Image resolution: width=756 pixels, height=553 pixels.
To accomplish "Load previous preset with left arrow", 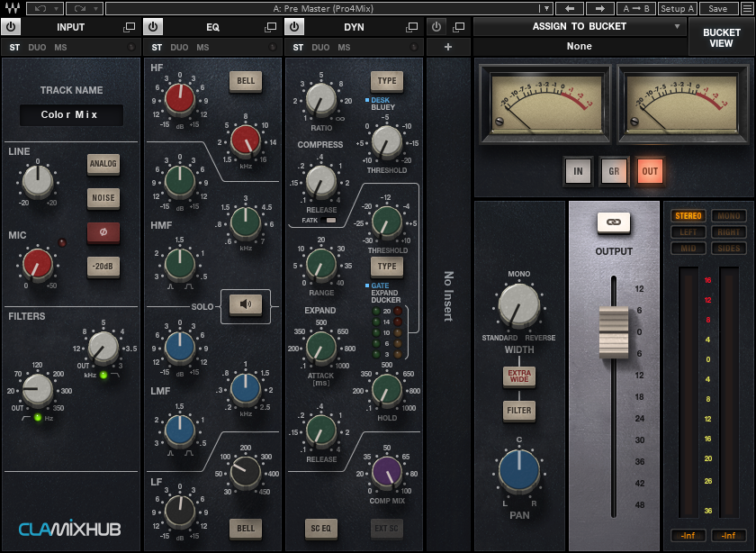I will 570,8.
